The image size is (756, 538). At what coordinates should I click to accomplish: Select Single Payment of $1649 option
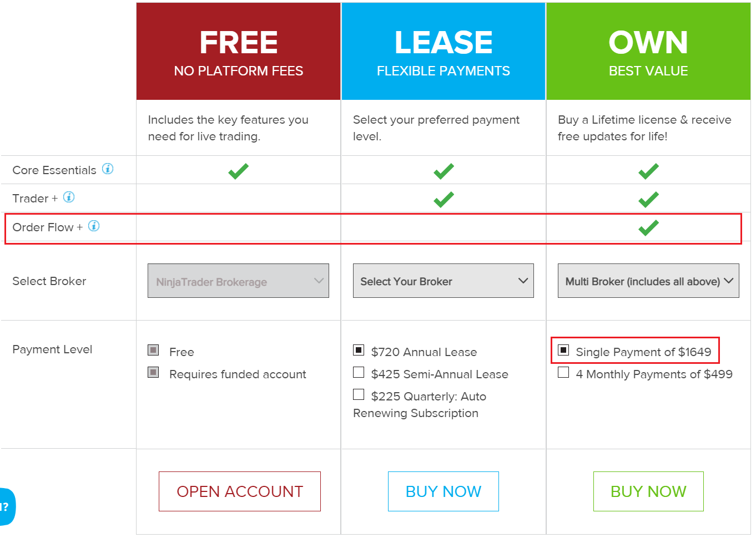tap(564, 351)
